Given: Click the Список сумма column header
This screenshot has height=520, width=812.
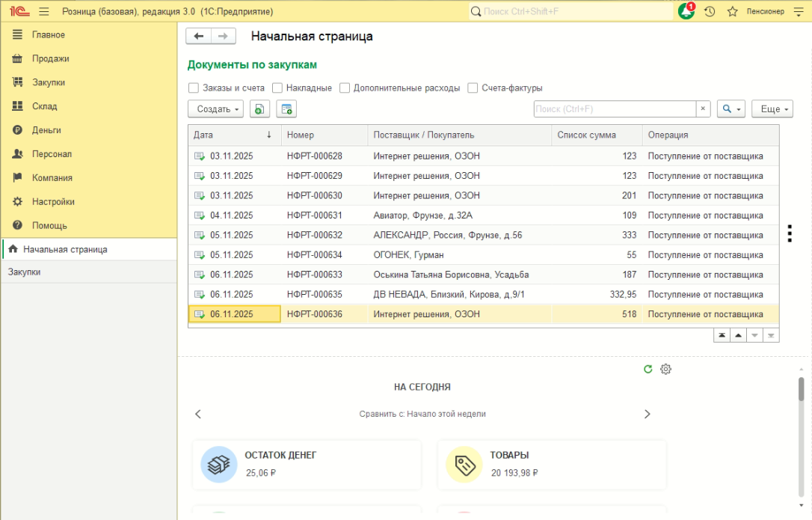Looking at the screenshot, I should [597, 135].
